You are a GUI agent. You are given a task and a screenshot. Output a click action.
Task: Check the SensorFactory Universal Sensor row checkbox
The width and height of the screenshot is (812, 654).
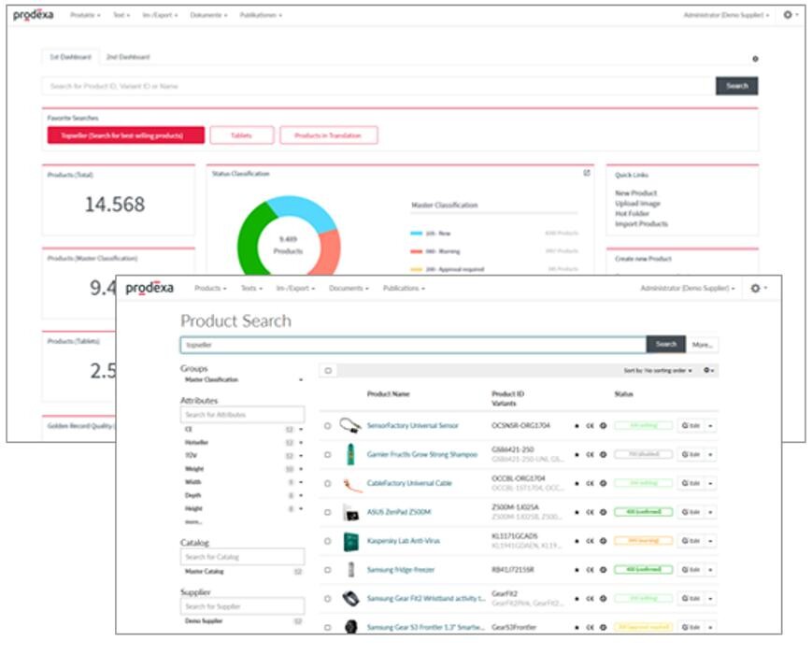pos(327,426)
